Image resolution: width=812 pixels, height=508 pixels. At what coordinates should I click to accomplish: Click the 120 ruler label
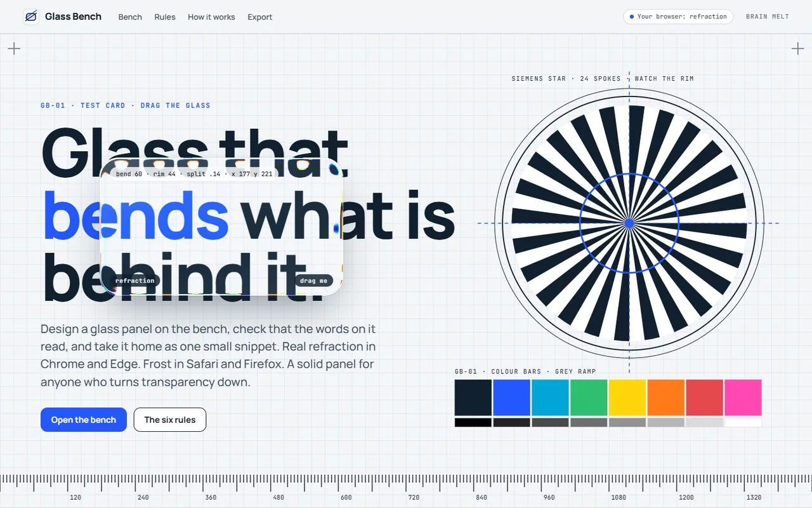point(75,497)
